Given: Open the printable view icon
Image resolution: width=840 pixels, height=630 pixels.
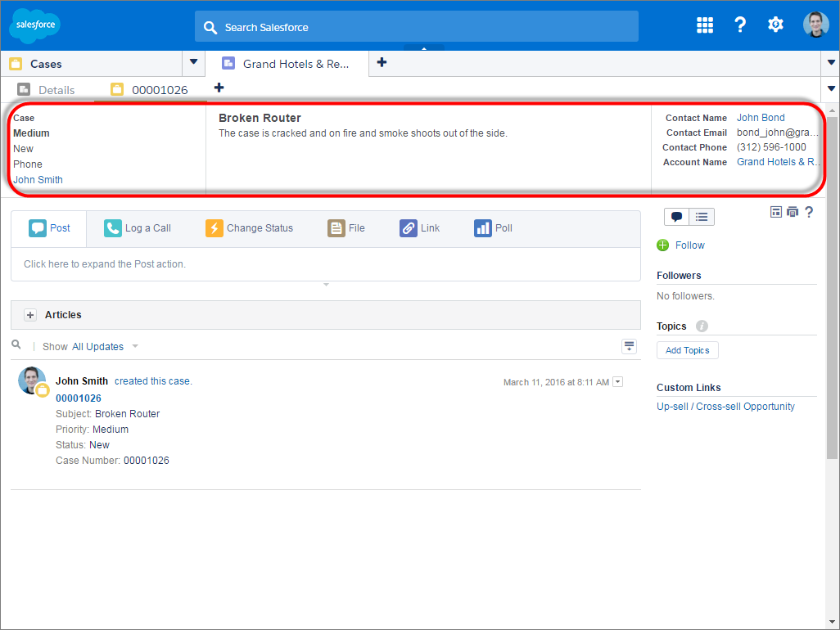Looking at the screenshot, I should point(793,212).
